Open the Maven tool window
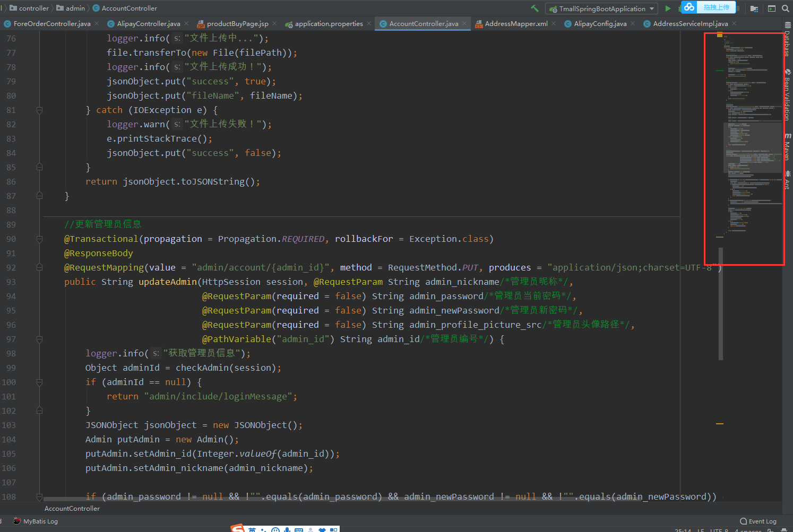Screen dimensions: 793x532 point(787,146)
